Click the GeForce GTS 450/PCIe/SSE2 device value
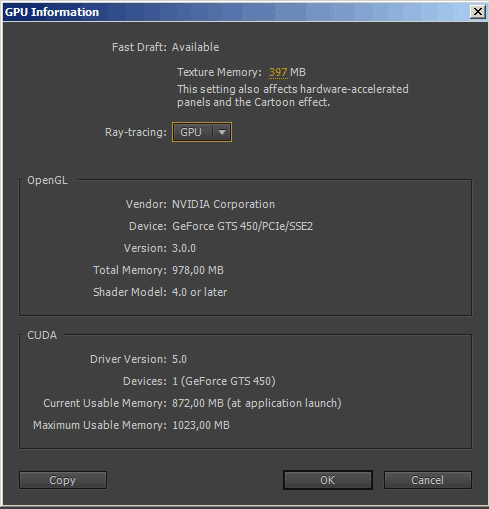489x509 pixels. [242, 226]
